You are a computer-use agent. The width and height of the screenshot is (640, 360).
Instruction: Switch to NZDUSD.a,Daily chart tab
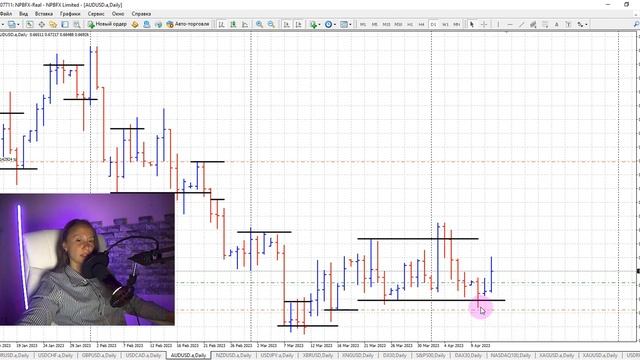pyautogui.click(x=233, y=356)
